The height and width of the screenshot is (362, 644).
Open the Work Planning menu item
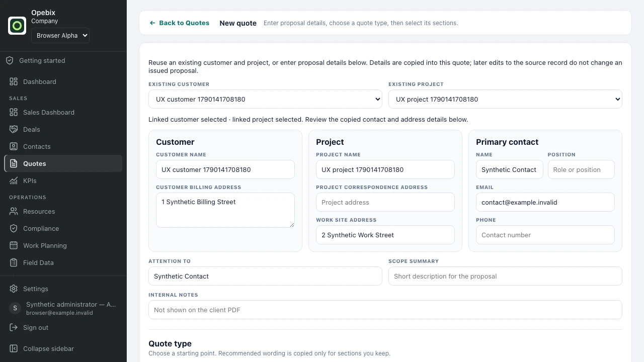tap(63, 245)
